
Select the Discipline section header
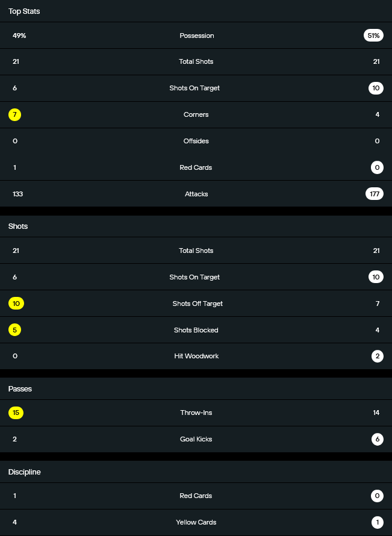[24, 472]
